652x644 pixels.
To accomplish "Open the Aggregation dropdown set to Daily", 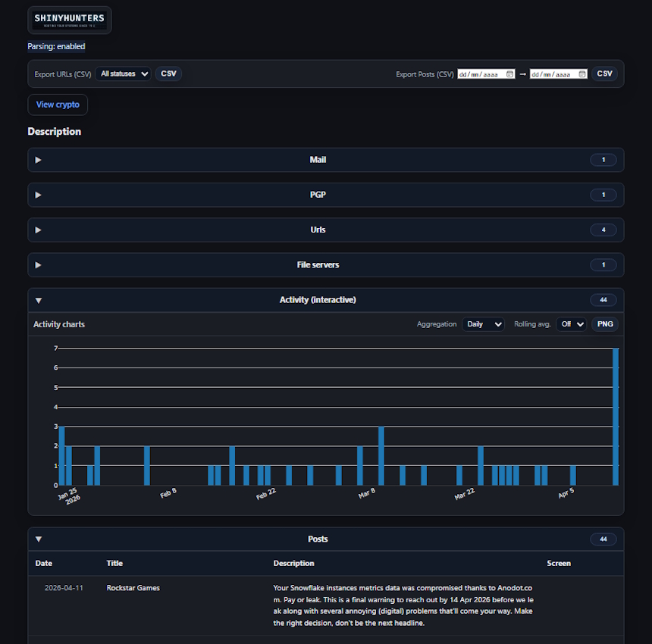I will pyautogui.click(x=484, y=324).
